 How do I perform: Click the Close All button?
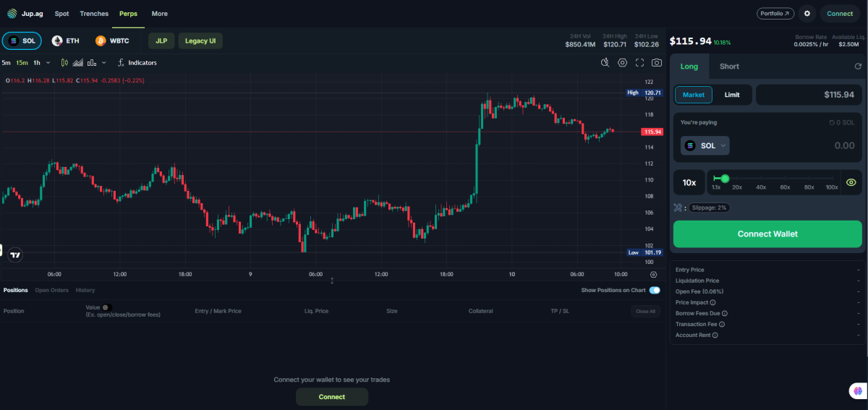(x=645, y=312)
